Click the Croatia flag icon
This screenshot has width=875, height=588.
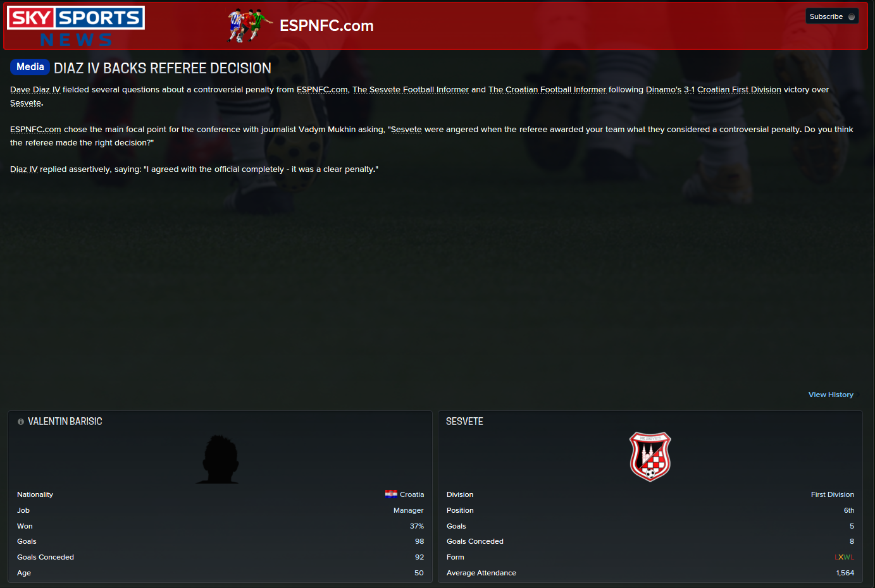[x=391, y=494]
